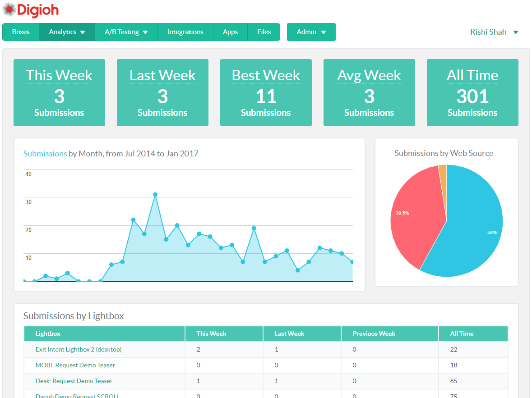Image resolution: width=532 pixels, height=398 pixels.
Task: Switch to the Apps section
Action: tap(230, 32)
